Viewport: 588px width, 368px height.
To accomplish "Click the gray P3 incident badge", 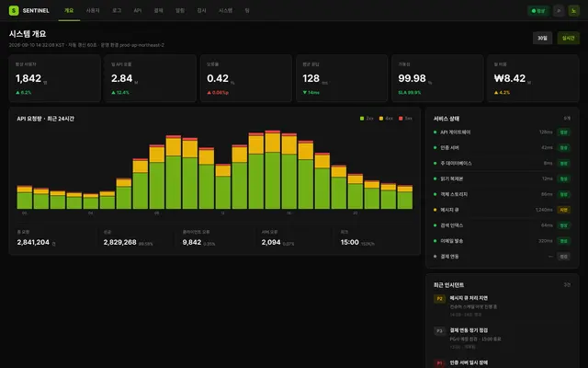I will 439,331.
